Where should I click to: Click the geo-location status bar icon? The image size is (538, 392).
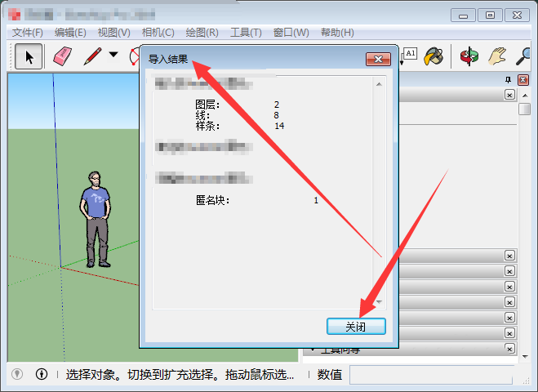click(17, 374)
